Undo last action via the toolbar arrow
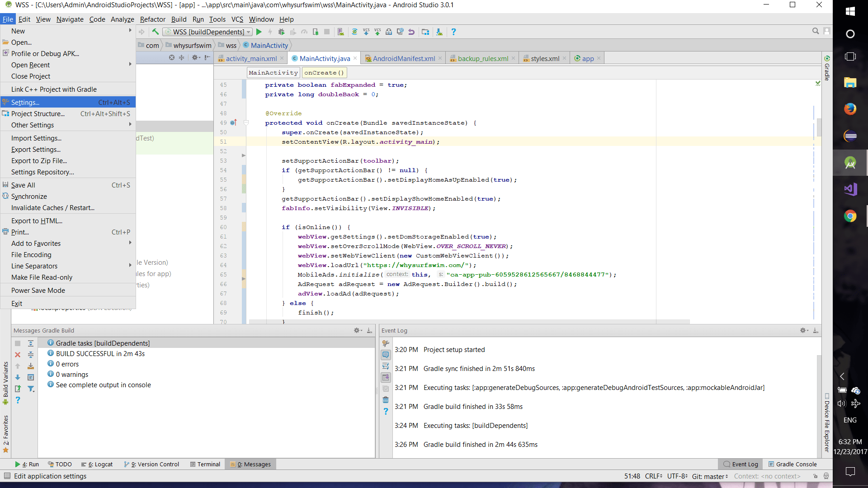The height and width of the screenshot is (488, 868). [x=411, y=32]
